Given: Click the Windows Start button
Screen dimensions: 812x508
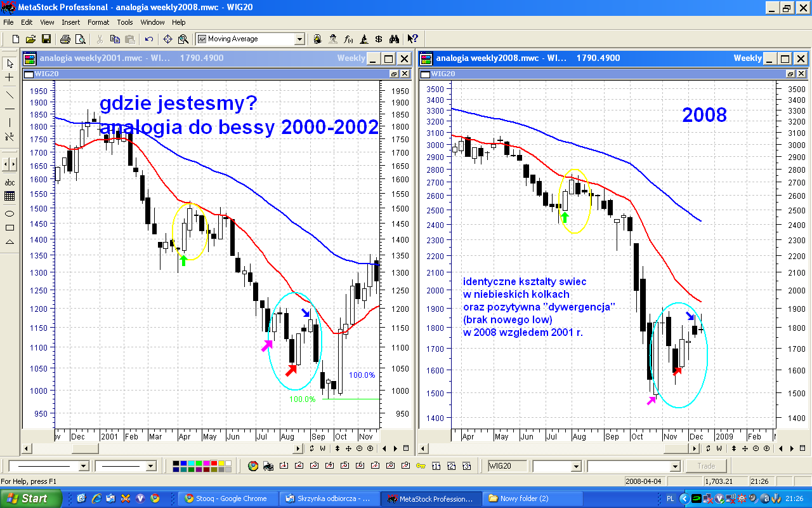Looking at the screenshot, I should [x=31, y=498].
